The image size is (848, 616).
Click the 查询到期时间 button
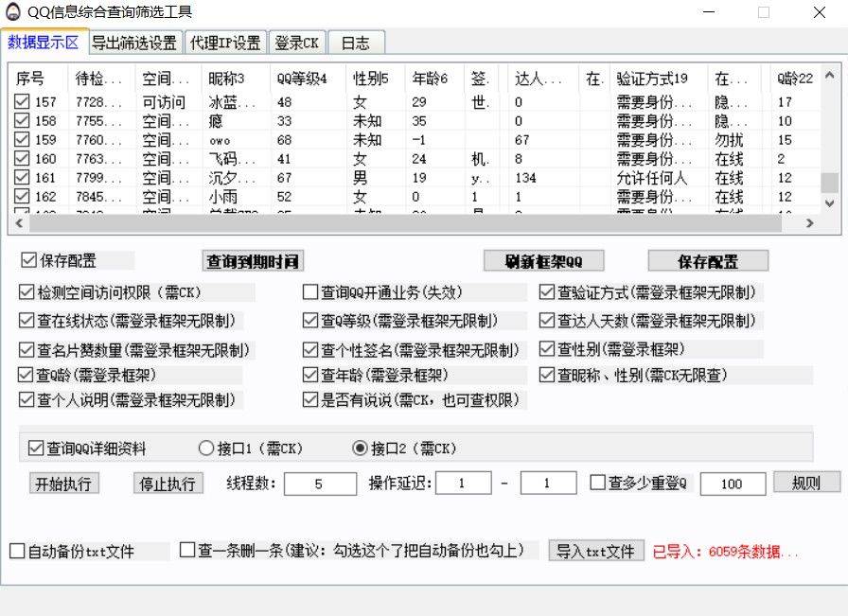coord(255,261)
